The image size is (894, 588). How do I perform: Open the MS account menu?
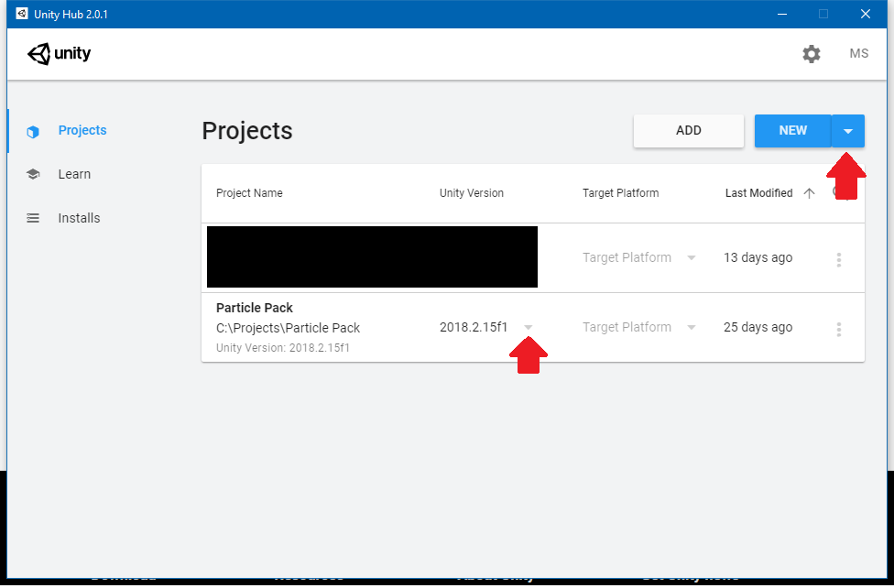coord(858,54)
